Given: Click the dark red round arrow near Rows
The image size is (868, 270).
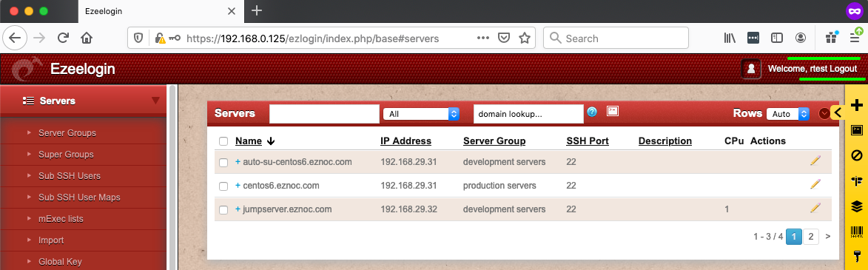Looking at the screenshot, I should 824,113.
